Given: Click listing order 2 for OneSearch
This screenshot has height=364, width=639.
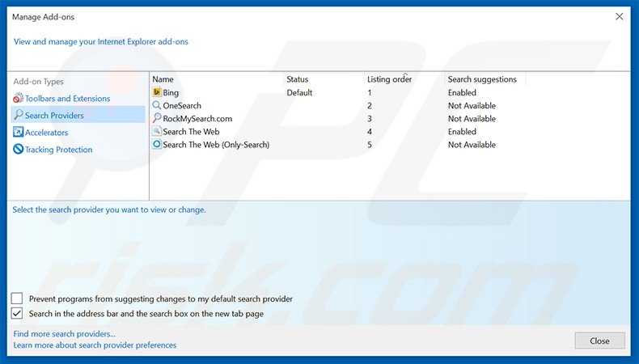Looking at the screenshot, I should pyautogui.click(x=370, y=106).
